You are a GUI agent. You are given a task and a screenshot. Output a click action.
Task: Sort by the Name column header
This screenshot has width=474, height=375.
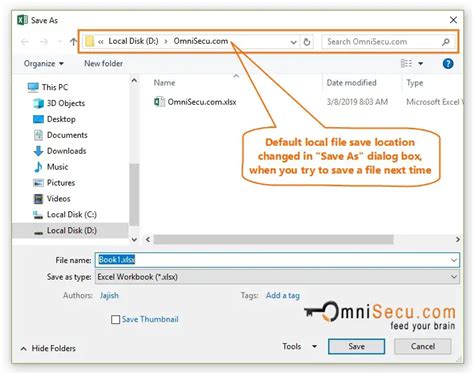(164, 83)
